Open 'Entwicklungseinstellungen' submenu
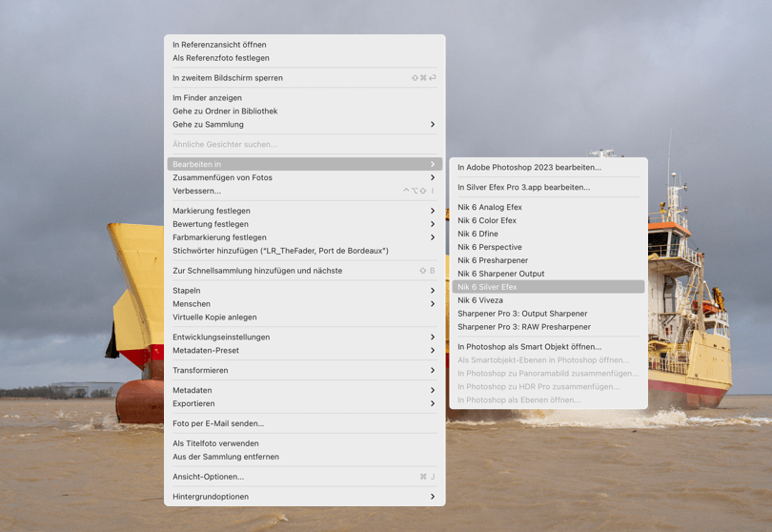 [304, 337]
